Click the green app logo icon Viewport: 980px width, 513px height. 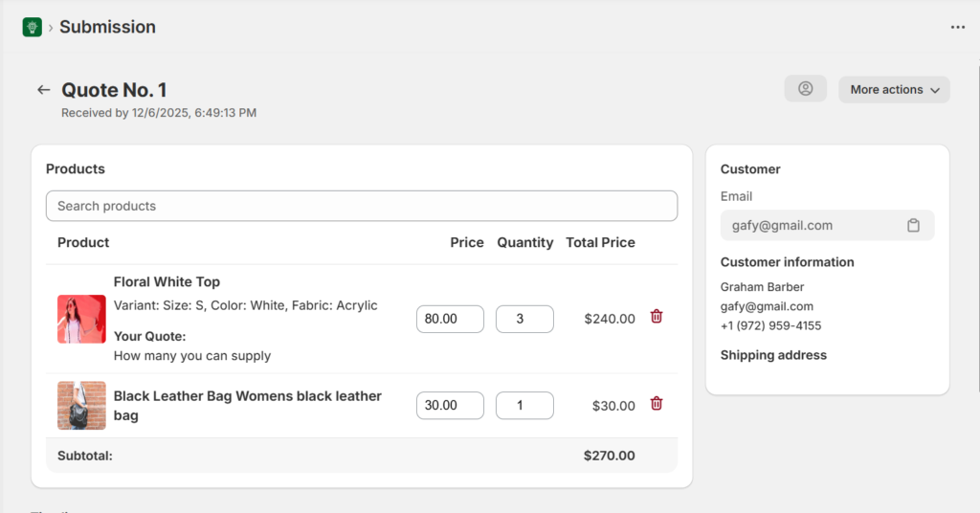(x=33, y=27)
